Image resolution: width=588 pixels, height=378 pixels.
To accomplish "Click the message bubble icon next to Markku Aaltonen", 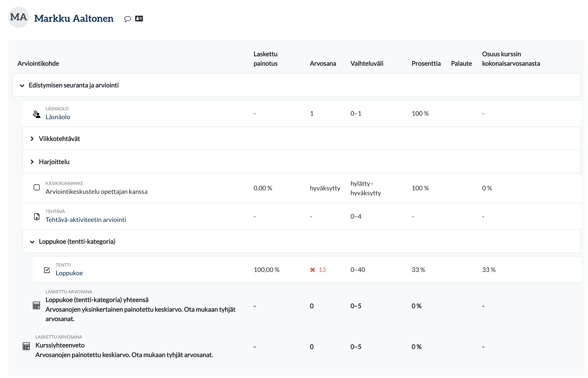I will point(127,19).
